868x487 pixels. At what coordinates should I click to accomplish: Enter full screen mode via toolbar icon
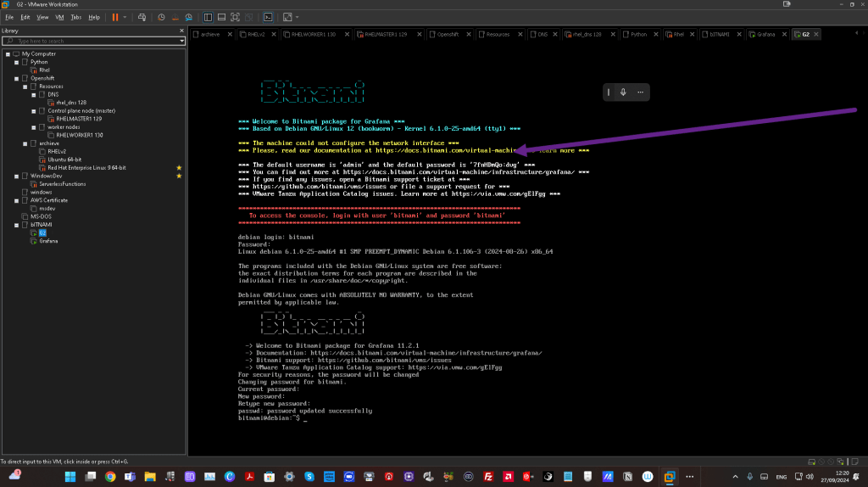(236, 17)
